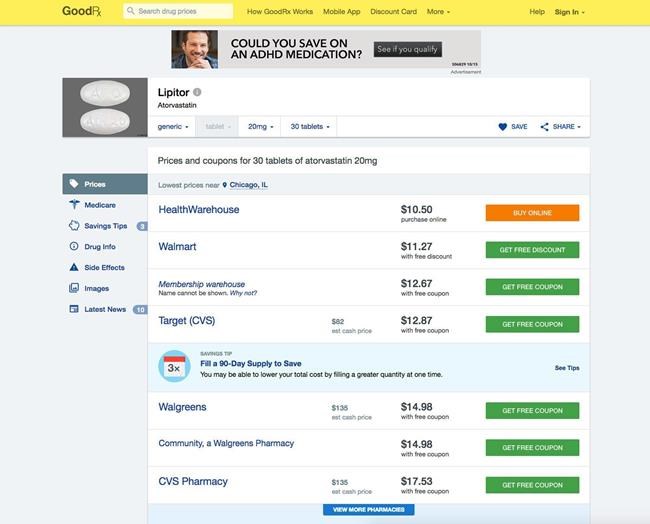This screenshot has width=650, height=524.
Task: Expand the More menu in header
Action: click(438, 12)
